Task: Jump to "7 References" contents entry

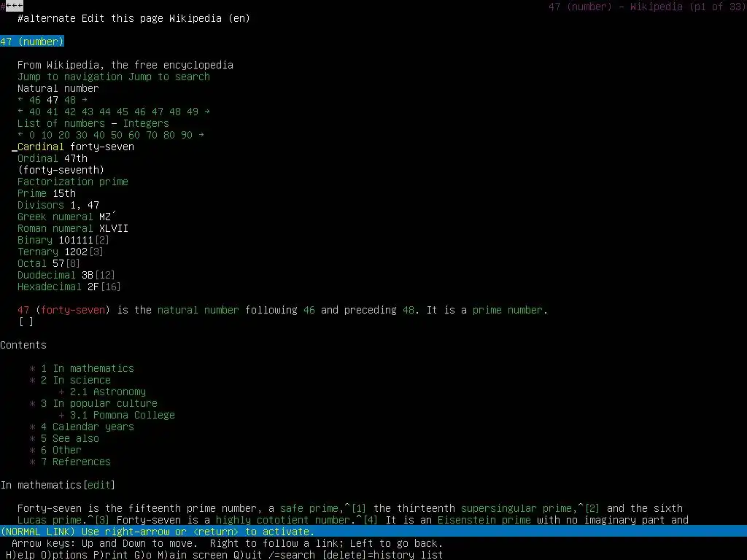Action: [x=76, y=462]
